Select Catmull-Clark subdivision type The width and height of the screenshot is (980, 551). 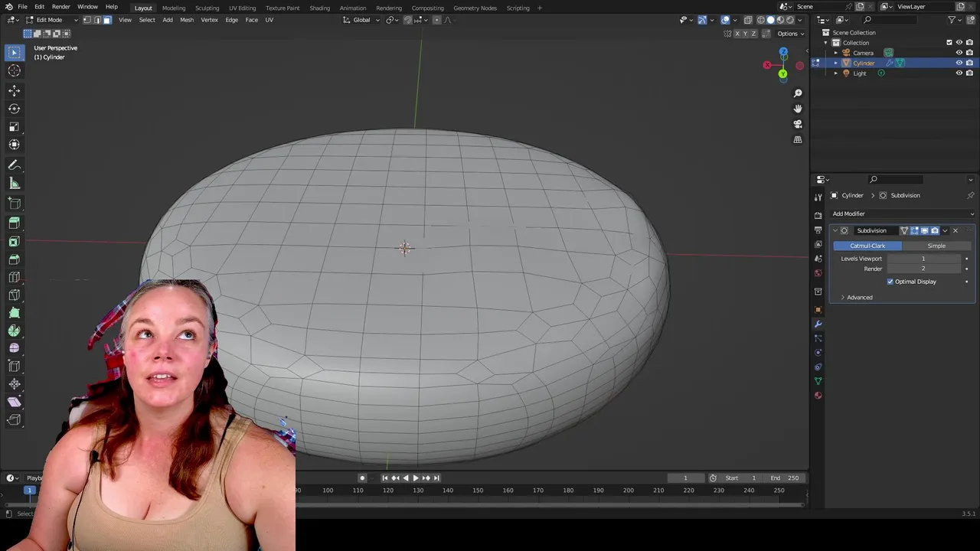coord(867,246)
